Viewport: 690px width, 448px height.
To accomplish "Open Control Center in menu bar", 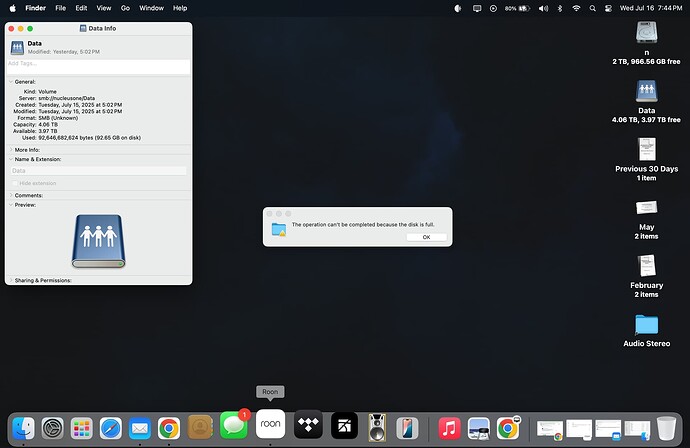I will 608,8.
